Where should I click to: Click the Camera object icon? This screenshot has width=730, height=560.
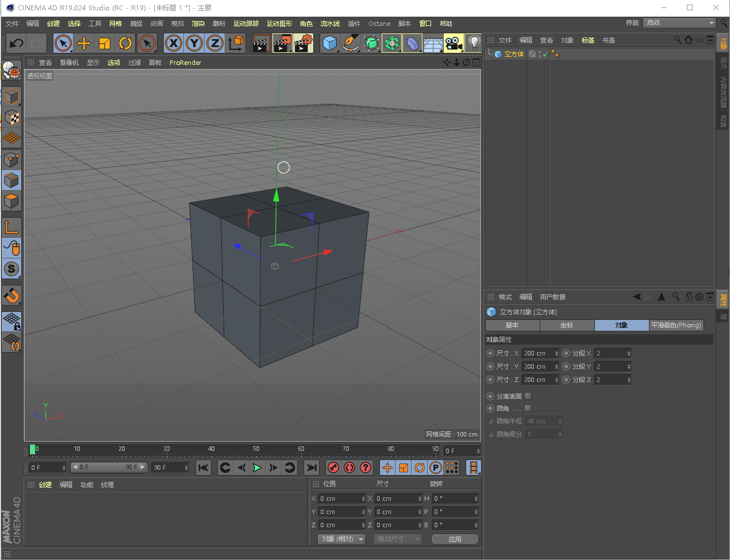tap(454, 43)
